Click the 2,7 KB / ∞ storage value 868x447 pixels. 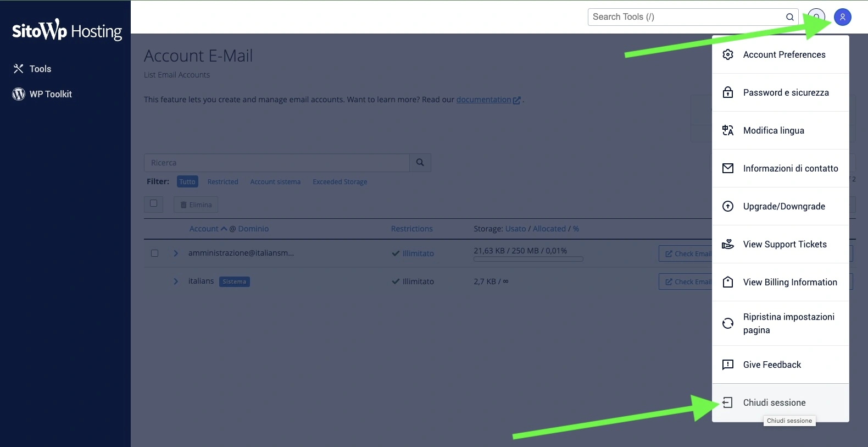(491, 282)
